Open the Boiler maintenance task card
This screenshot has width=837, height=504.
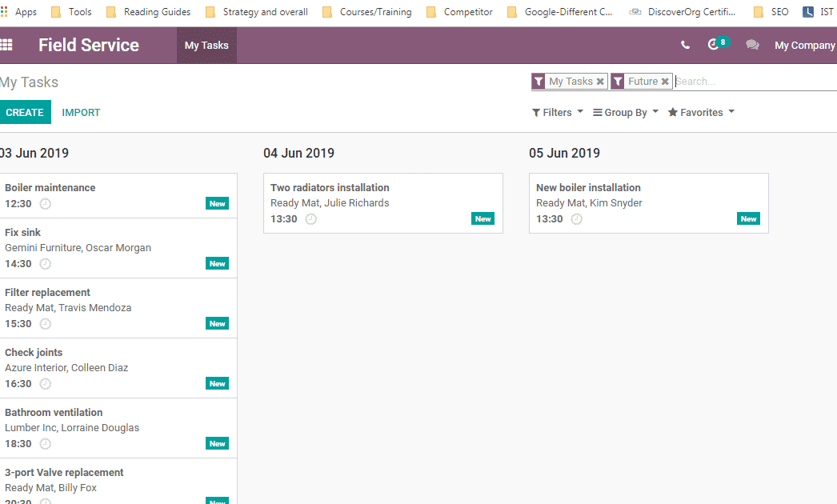(118, 195)
